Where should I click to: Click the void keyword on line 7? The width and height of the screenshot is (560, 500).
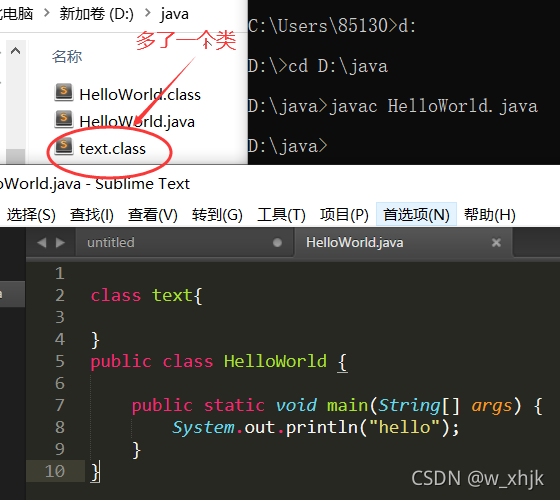coord(296,405)
